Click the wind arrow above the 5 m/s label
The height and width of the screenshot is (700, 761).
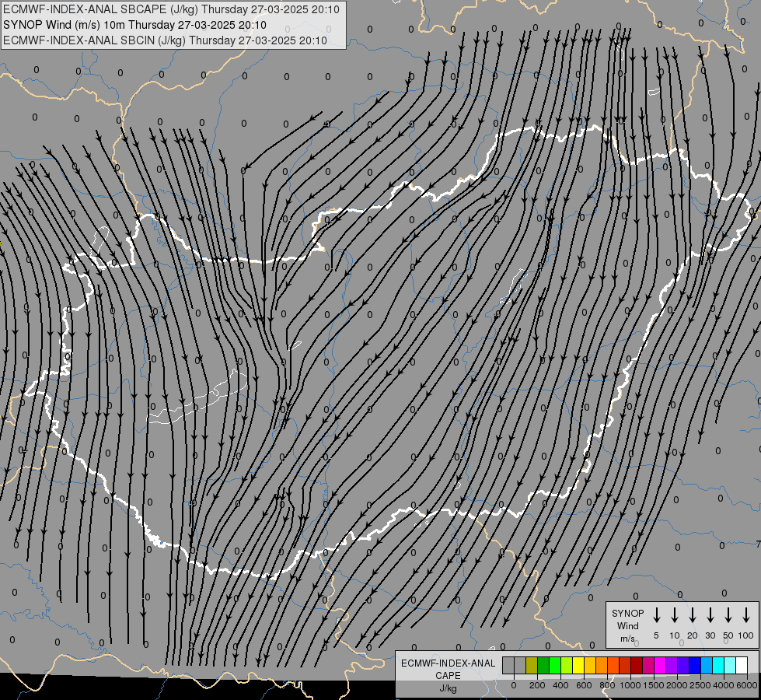(x=656, y=615)
